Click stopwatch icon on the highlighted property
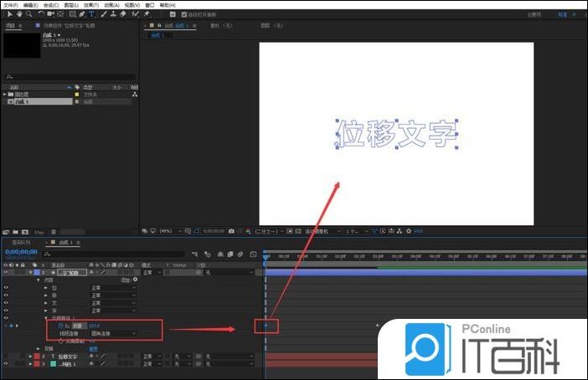The height and width of the screenshot is (380, 588). coord(61,325)
